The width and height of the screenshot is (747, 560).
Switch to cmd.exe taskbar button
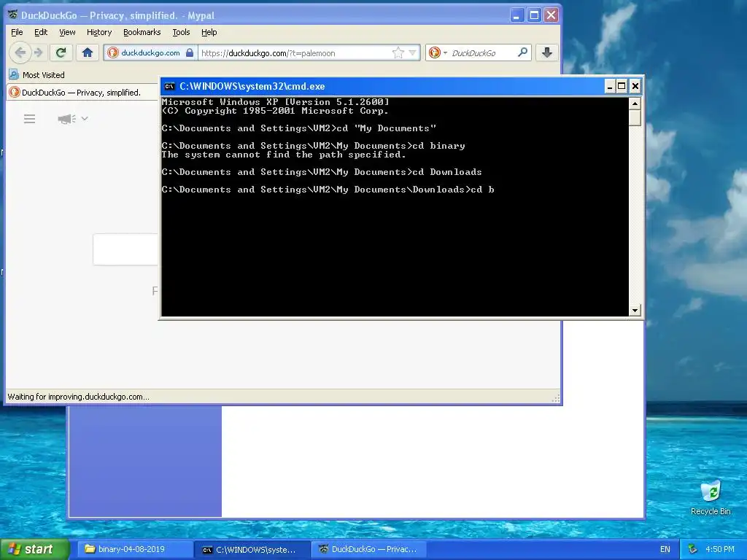[252, 550]
